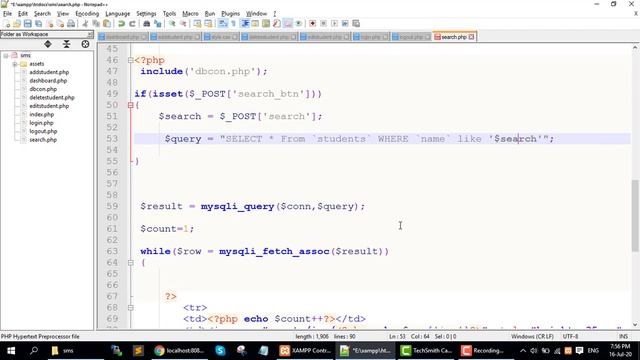This screenshot has width=640, height=360.
Task: Click the Print toolbar icon
Action: (71, 24)
